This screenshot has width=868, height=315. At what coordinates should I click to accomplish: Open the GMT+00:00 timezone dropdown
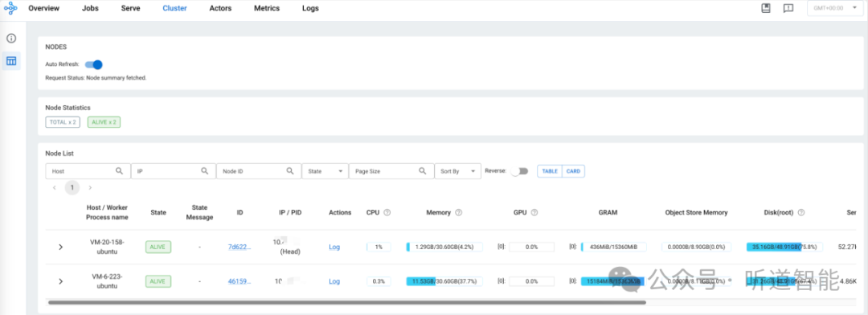(x=835, y=8)
